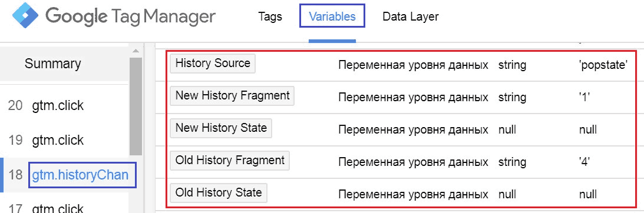This screenshot has height=213, width=644.
Task: Switch to the Variables tab
Action: (x=332, y=17)
